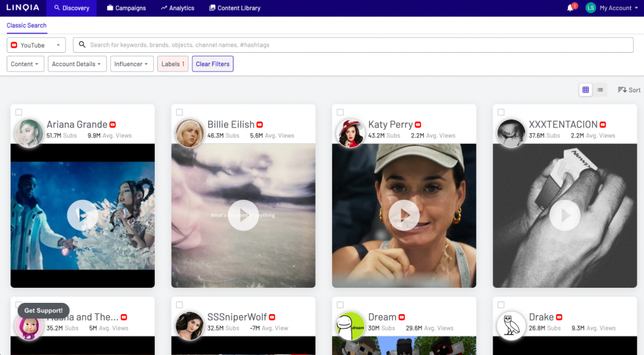Click YouTube icon beside Ariana Grande
This screenshot has width=644, height=355.
[x=113, y=125]
